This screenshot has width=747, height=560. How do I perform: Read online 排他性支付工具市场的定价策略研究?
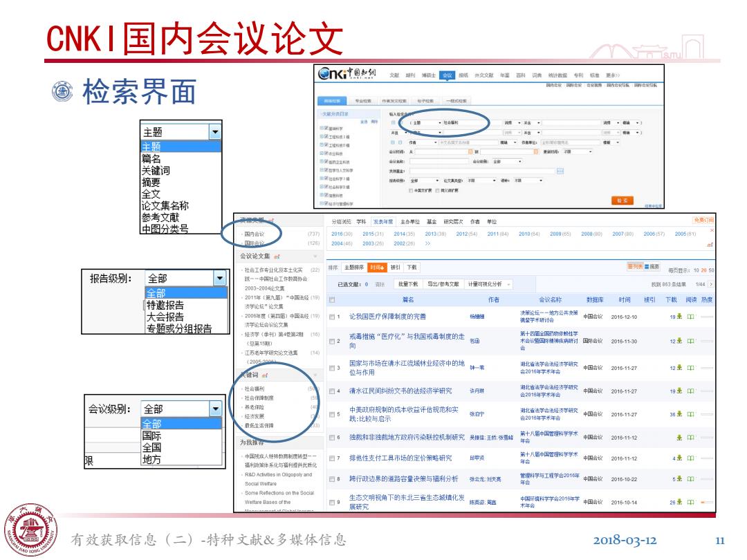click(690, 458)
